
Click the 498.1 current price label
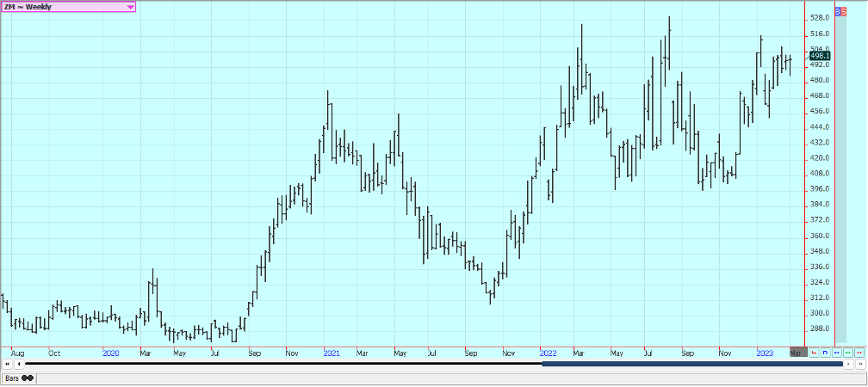click(x=820, y=56)
